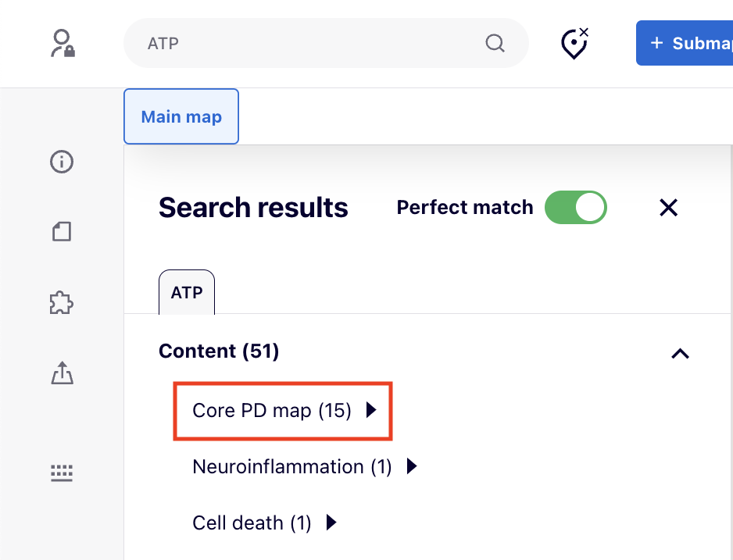Screen dimensions: 733x560
Task: Expand the Core PD map results
Action: point(371,410)
